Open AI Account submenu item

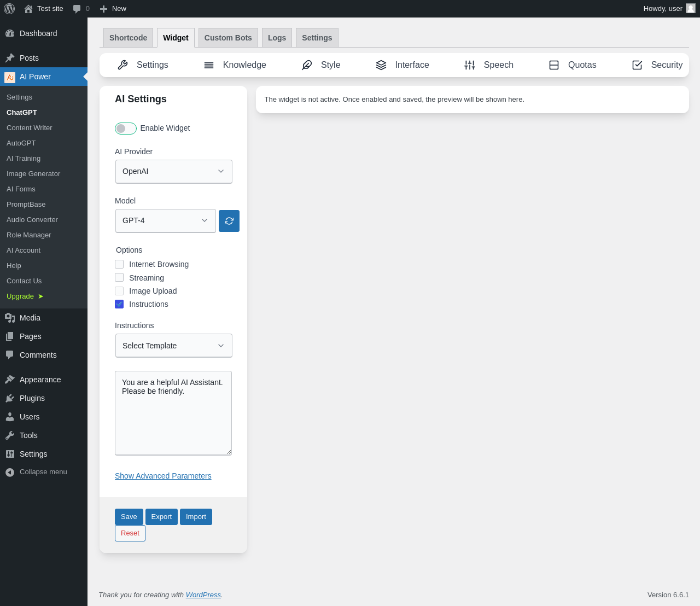click(24, 250)
